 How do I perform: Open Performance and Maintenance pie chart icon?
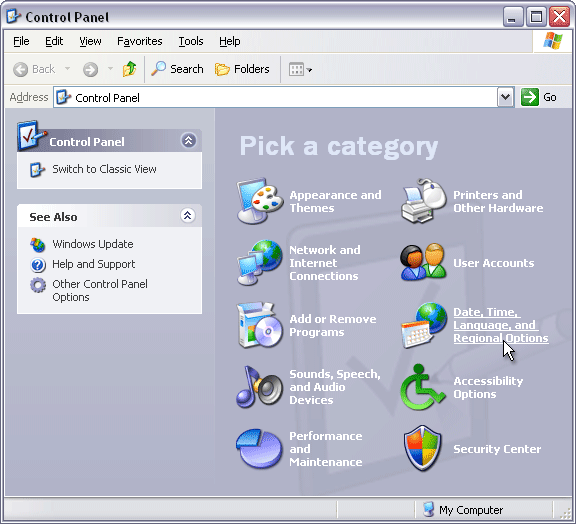[260, 449]
